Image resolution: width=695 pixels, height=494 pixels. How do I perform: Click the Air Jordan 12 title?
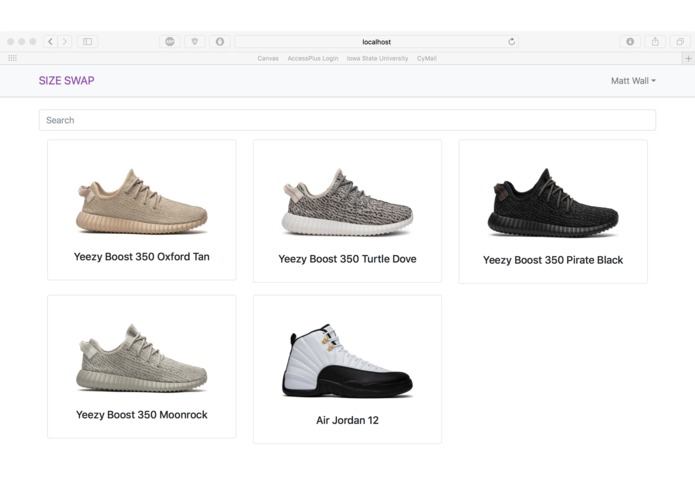click(347, 420)
